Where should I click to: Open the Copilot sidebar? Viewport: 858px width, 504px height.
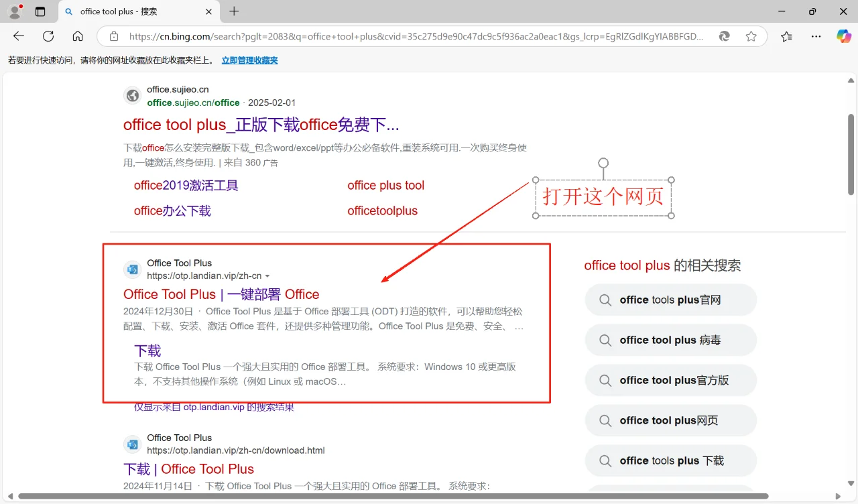tap(843, 37)
